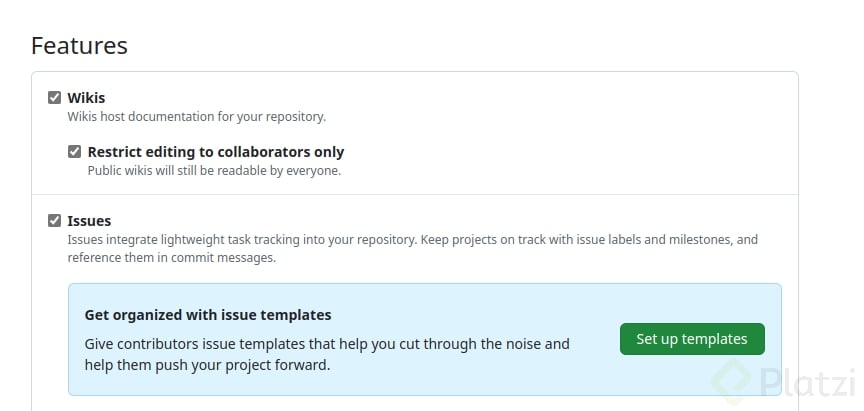Toggle the Restrict editing to collaborators checkbox

click(75, 152)
